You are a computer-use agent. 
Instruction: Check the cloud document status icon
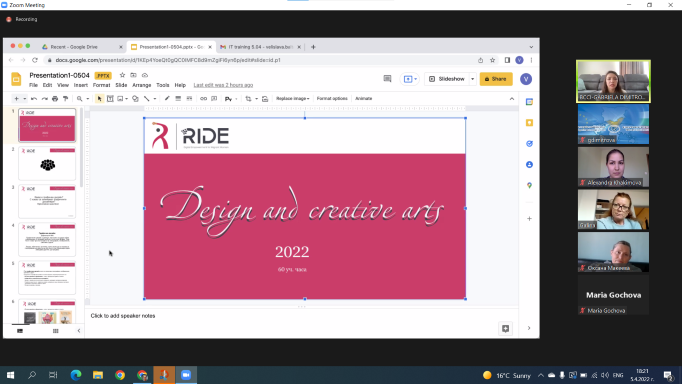[145, 75]
